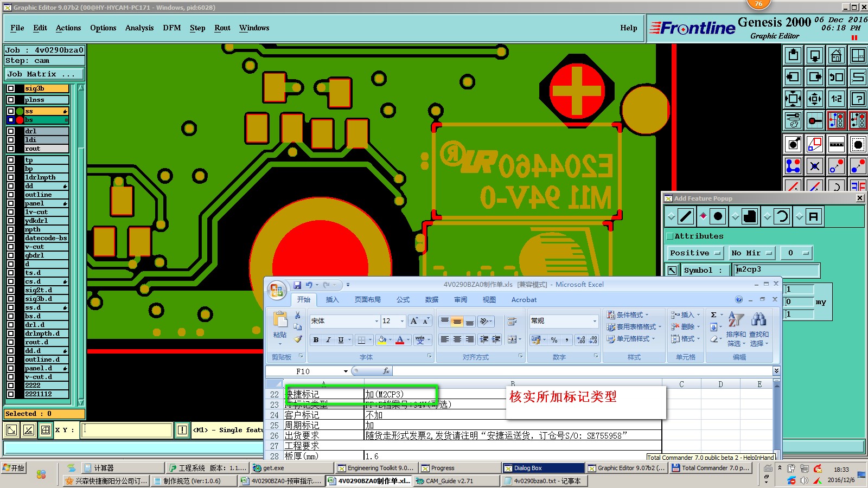Click the pan-up arrow box icon
Screen dimensions: 868x488
point(793,55)
